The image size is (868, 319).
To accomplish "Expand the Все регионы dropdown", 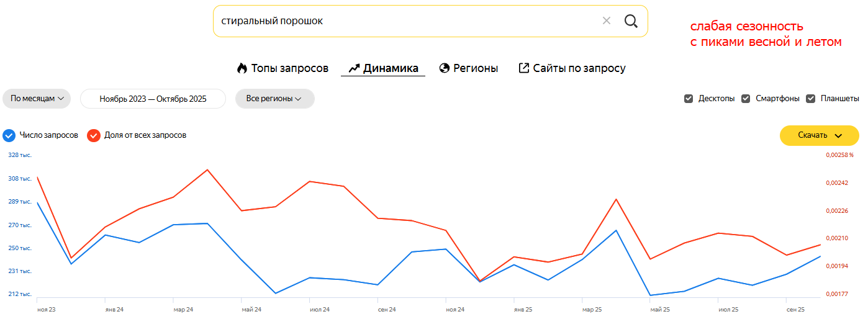I will pos(274,99).
